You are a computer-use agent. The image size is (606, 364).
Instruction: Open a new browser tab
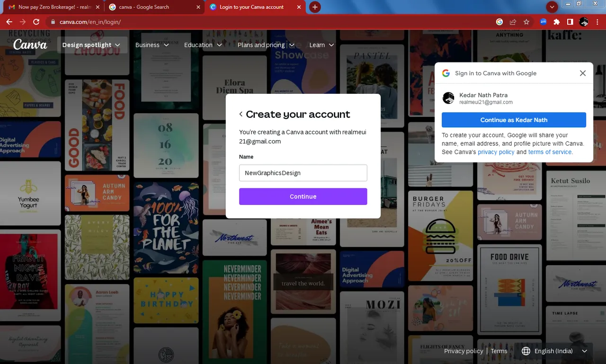(x=315, y=7)
